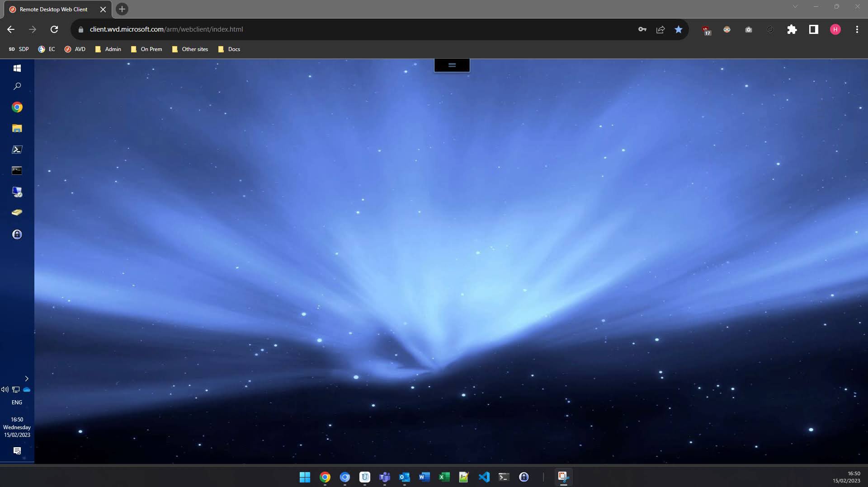Open the remote search magnifier icon

pyautogui.click(x=17, y=86)
